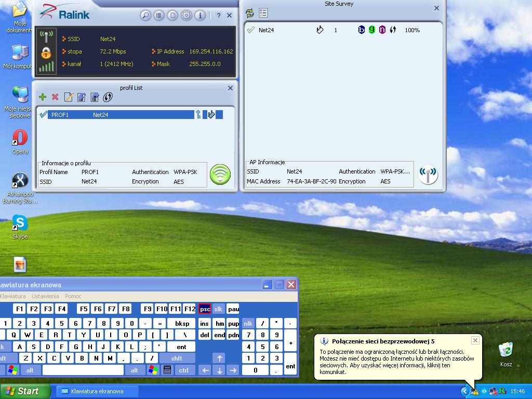The image size is (532, 399).
Task: Click the wide ent key next to apostrophe
Action: pos(181,347)
